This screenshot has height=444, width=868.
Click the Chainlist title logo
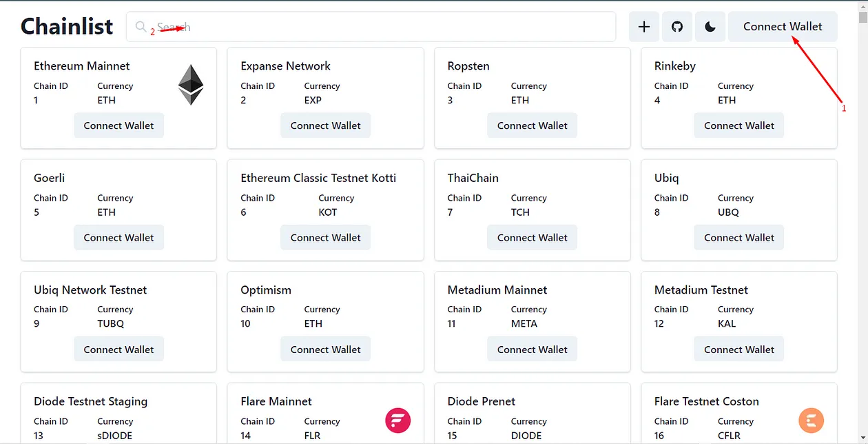[67, 26]
